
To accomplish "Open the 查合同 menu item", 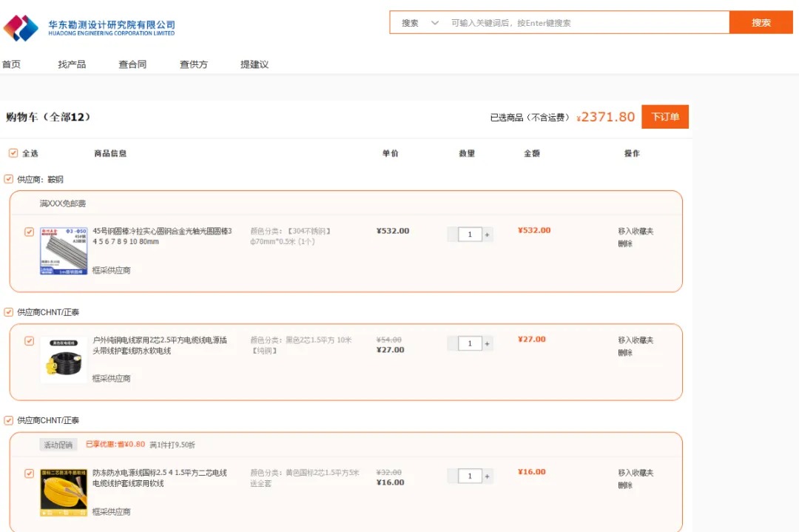I will pos(132,64).
